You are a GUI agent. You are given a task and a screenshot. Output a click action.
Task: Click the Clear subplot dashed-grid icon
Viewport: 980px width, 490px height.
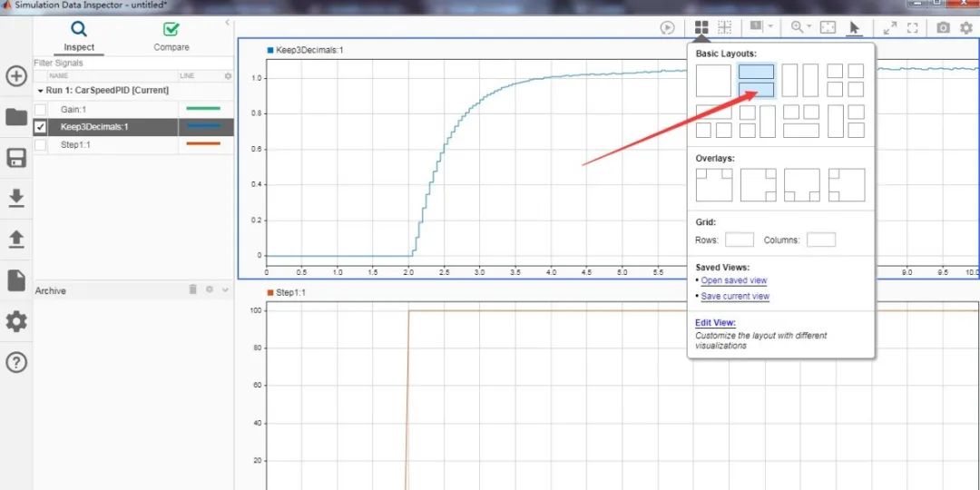click(724, 27)
